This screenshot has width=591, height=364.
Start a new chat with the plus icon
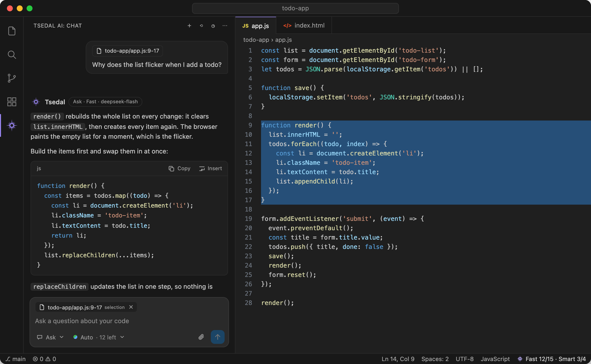coord(189,26)
